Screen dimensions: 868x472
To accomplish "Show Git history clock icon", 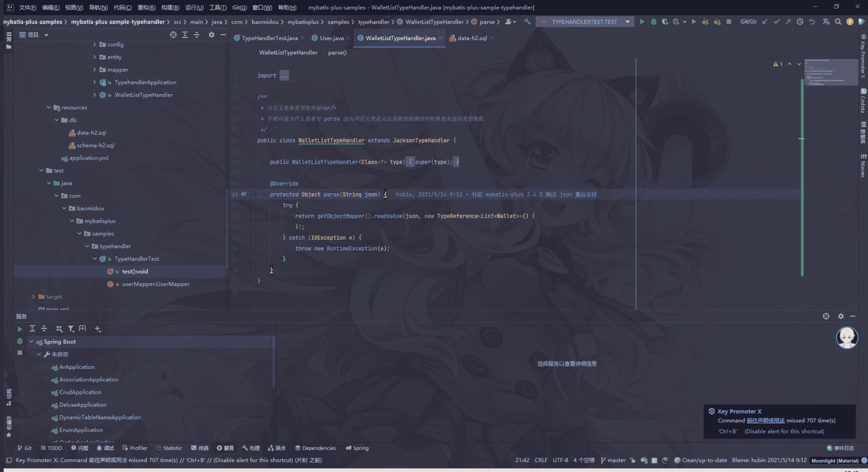I will [x=800, y=22].
